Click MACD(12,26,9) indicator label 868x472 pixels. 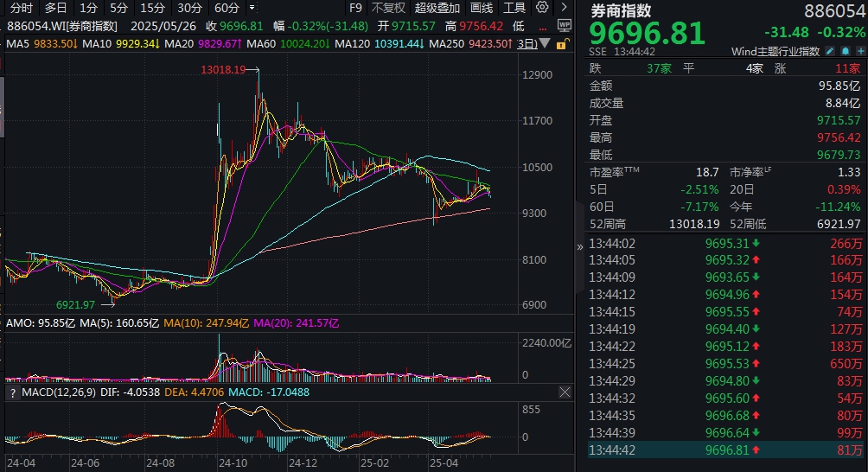(x=59, y=392)
